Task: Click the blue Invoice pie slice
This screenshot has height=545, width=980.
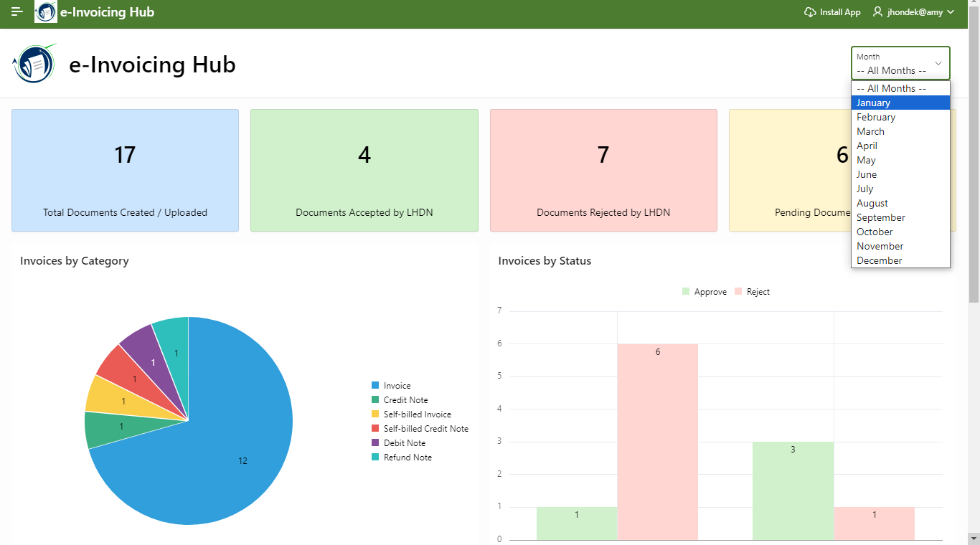Action: pyautogui.click(x=215, y=459)
